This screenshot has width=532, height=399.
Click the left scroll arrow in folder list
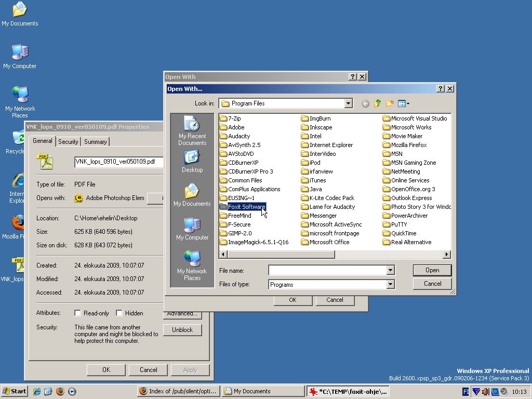pyautogui.click(x=223, y=254)
